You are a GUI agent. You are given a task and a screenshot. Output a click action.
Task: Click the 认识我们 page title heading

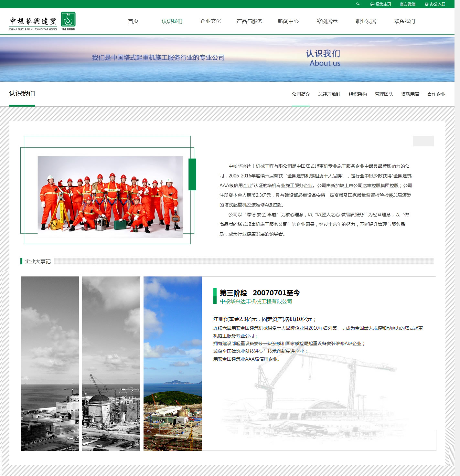point(22,93)
